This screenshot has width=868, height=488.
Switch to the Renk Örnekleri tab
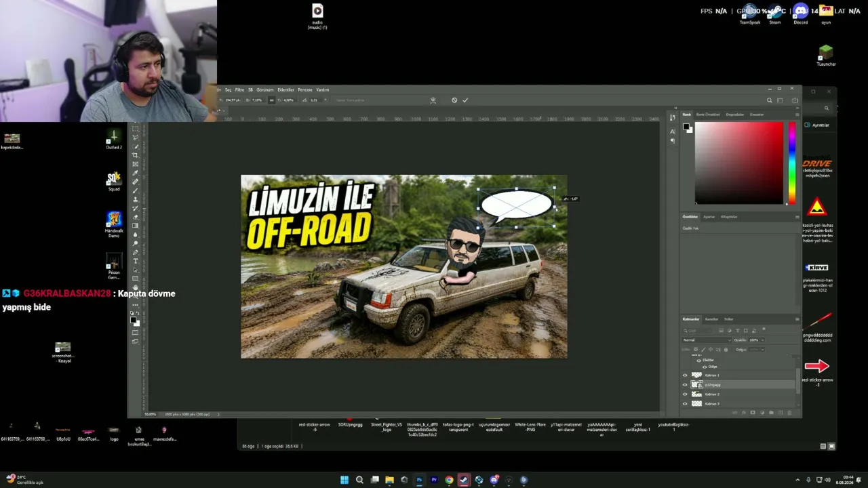pos(708,115)
